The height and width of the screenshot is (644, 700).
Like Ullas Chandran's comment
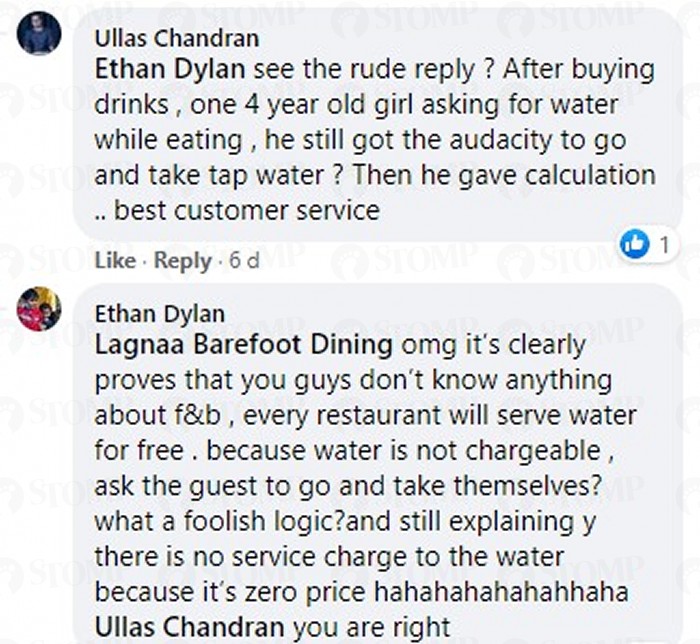pyautogui.click(x=114, y=261)
